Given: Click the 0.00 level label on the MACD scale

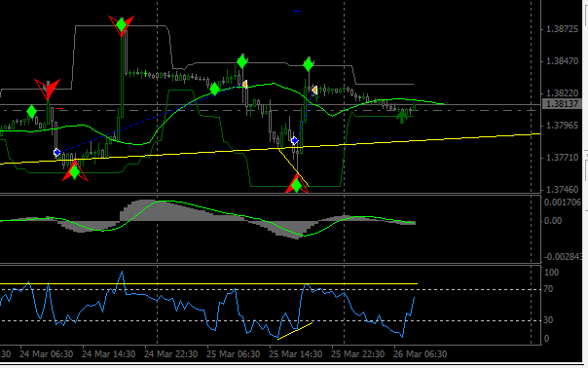Looking at the screenshot, I should pyautogui.click(x=554, y=221).
